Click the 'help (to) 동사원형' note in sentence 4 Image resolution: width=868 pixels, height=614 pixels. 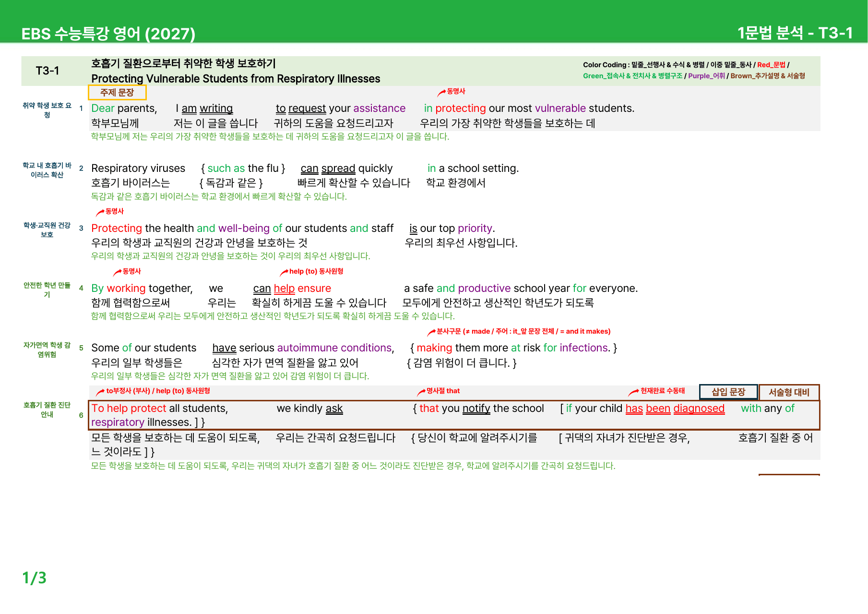pyautogui.click(x=316, y=271)
